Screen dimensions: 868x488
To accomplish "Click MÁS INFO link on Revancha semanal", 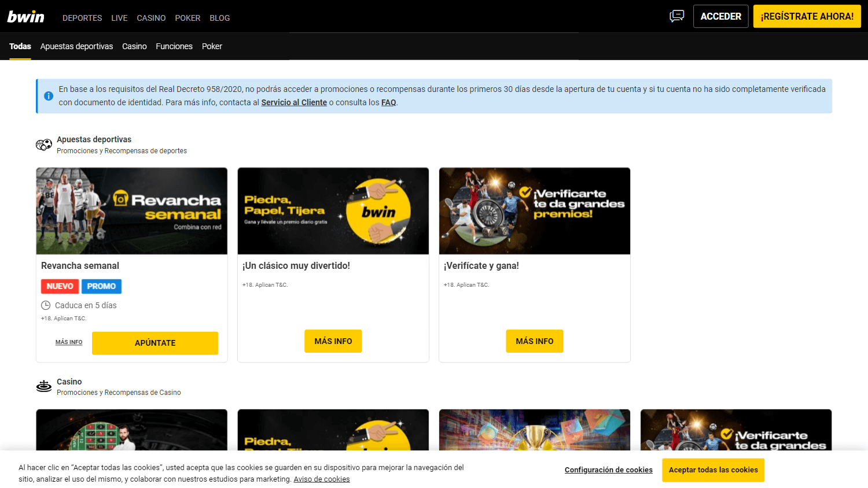I will click(69, 342).
